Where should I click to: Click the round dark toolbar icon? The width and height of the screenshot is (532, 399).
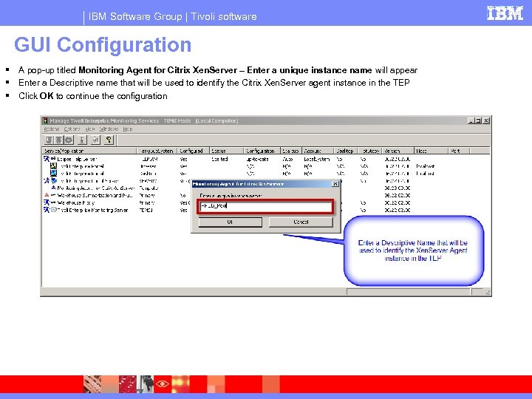click(69, 140)
